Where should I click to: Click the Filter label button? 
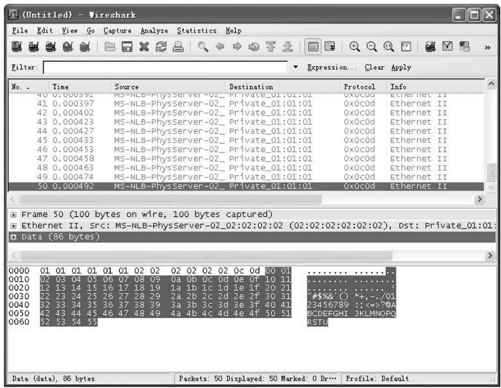pos(23,67)
